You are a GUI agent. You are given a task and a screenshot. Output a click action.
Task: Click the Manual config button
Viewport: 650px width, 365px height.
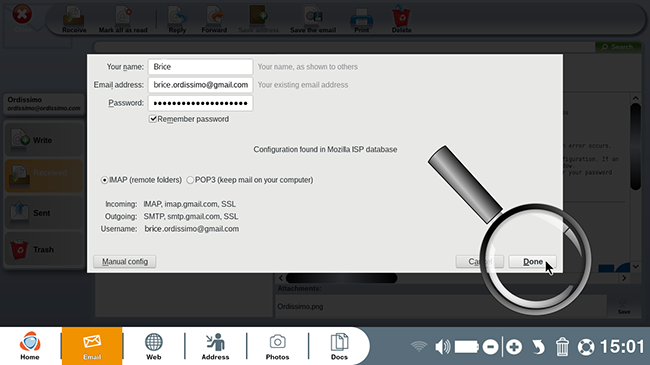click(x=125, y=262)
